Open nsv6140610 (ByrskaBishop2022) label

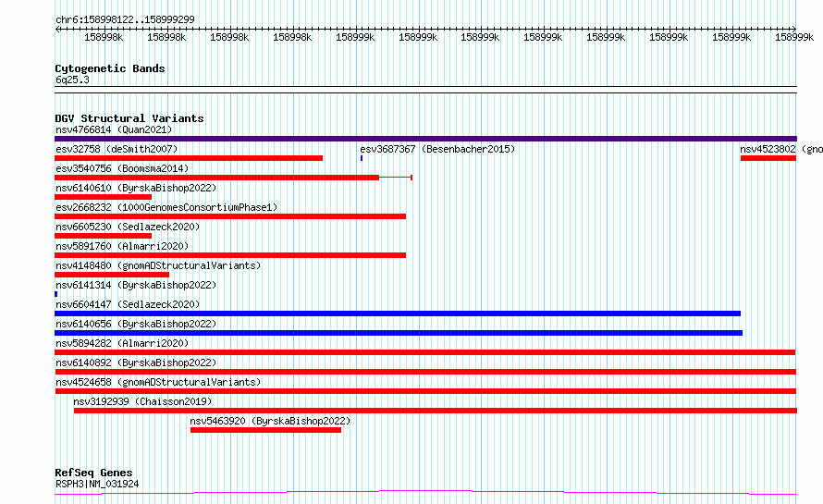click(136, 188)
